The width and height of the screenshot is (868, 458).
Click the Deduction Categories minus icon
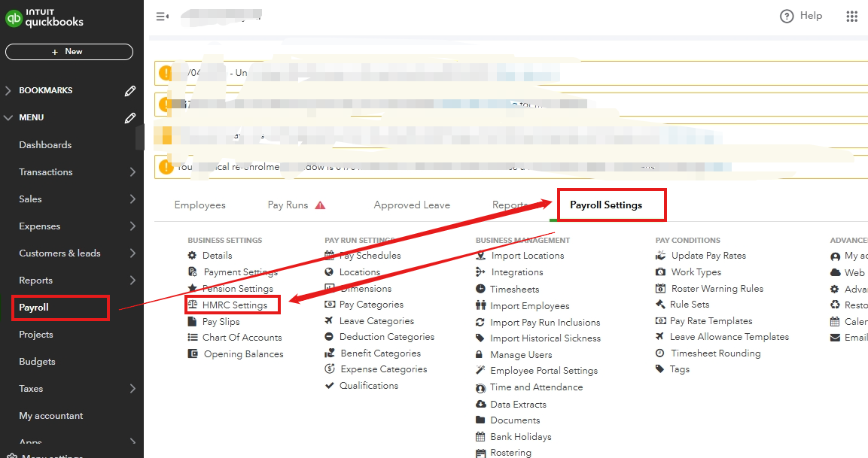[329, 337]
